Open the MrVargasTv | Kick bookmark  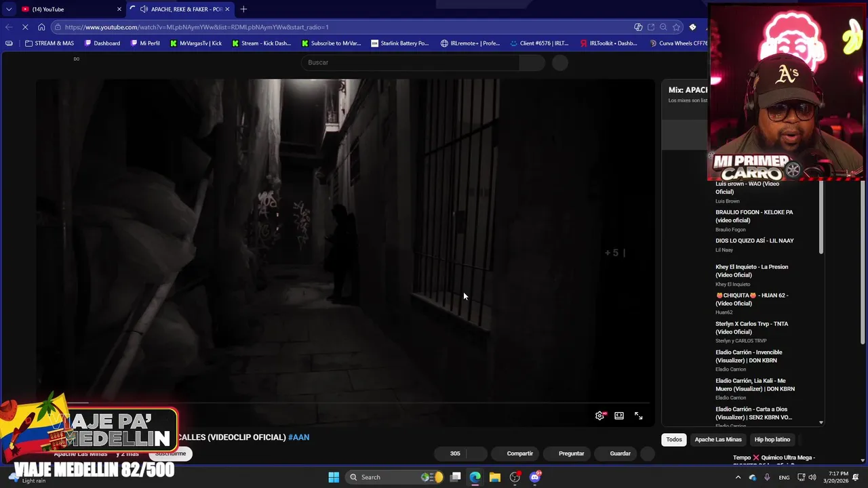[196, 43]
